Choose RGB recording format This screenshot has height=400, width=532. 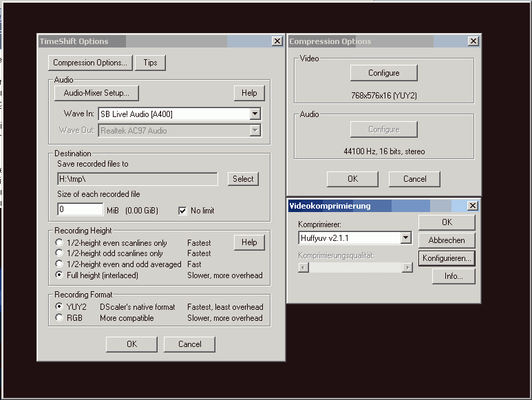60,318
